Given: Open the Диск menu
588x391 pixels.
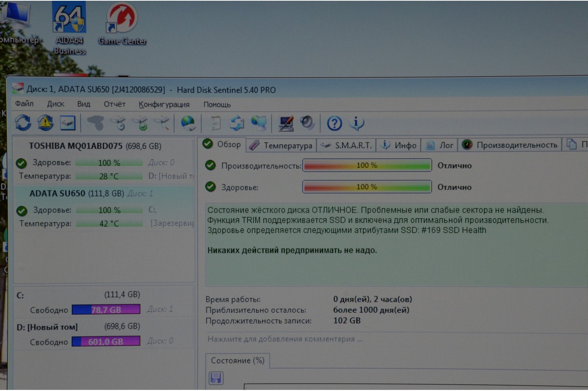Looking at the screenshot, I should click(55, 104).
